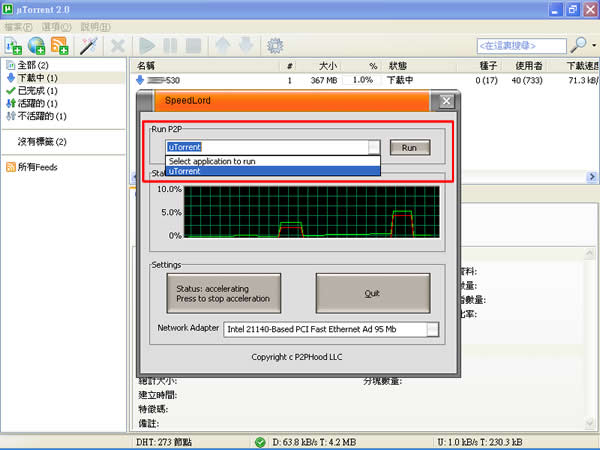Click the Network Adapter dropdown arrow
Screen dimensions: 600x450
(x=432, y=329)
